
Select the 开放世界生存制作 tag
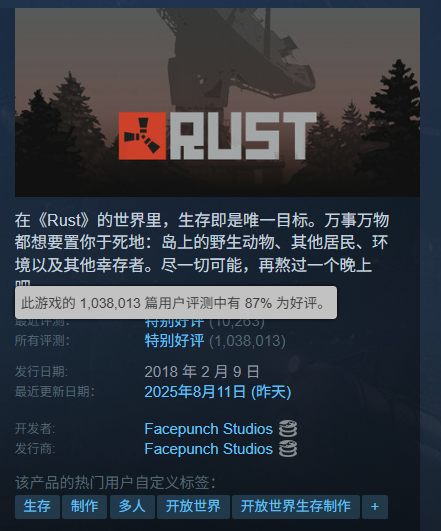(x=296, y=507)
